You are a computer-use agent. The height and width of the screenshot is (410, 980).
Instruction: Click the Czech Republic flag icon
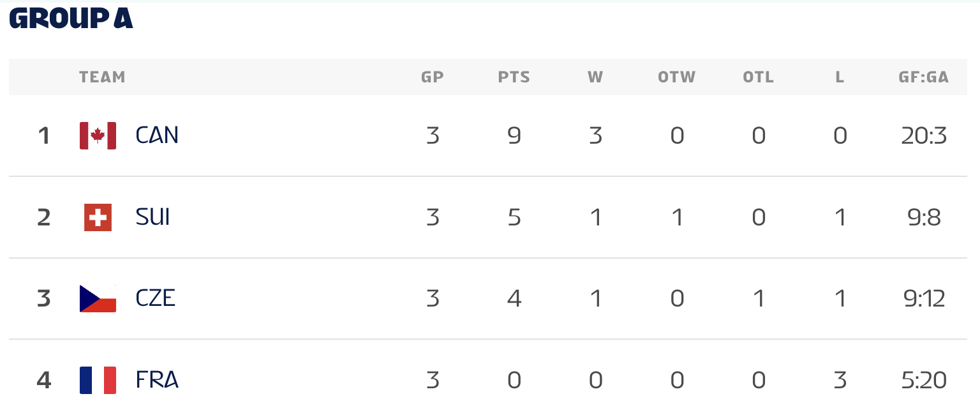[x=98, y=298]
